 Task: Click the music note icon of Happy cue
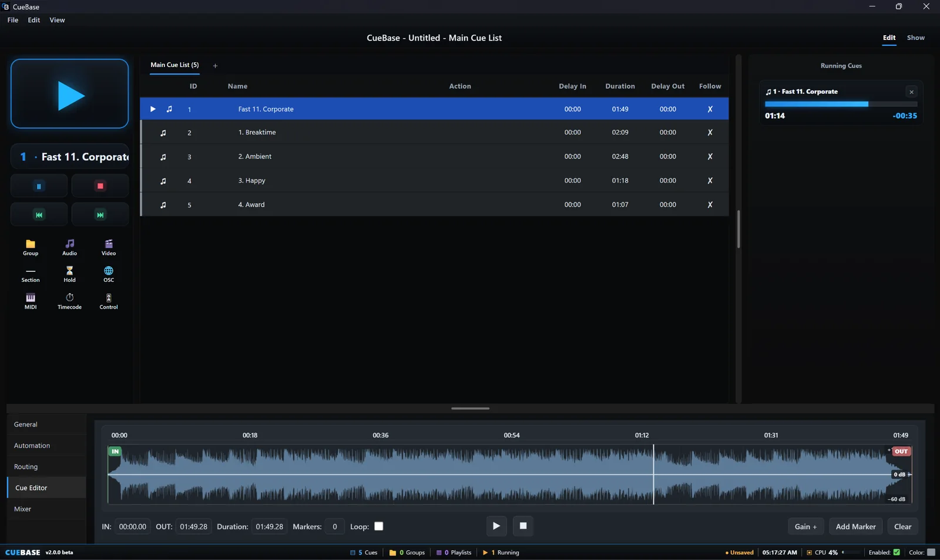click(163, 181)
